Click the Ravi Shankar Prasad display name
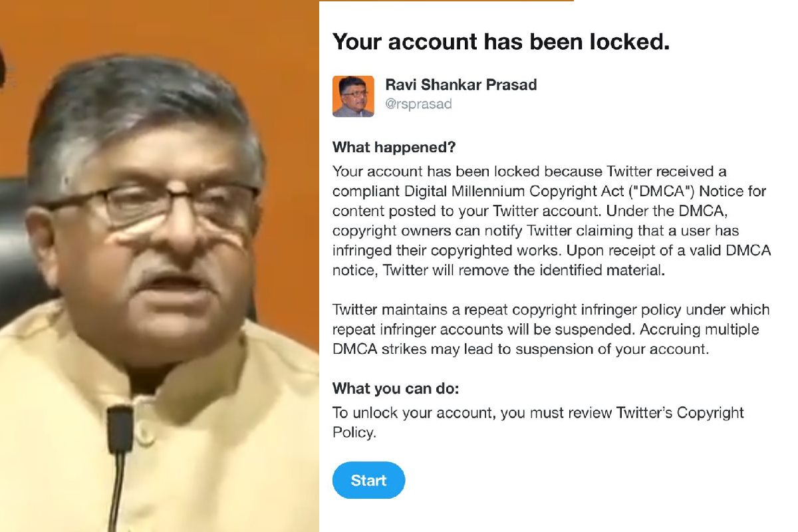 pyautogui.click(x=461, y=85)
